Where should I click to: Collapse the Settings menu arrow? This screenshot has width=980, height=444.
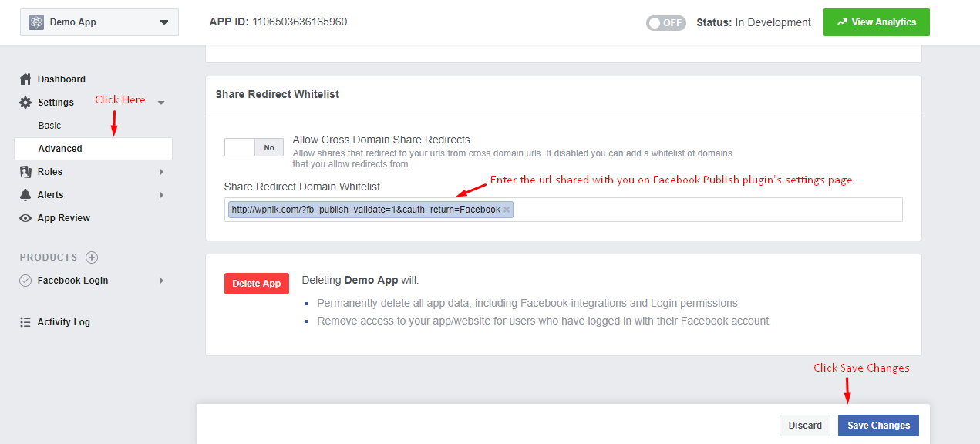(x=161, y=103)
